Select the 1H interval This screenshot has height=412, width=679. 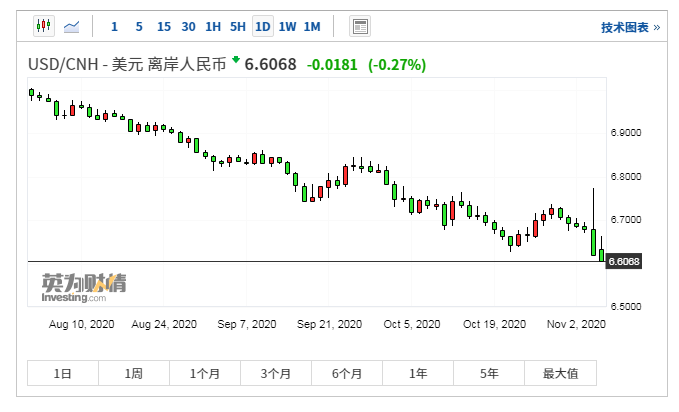[x=213, y=26]
